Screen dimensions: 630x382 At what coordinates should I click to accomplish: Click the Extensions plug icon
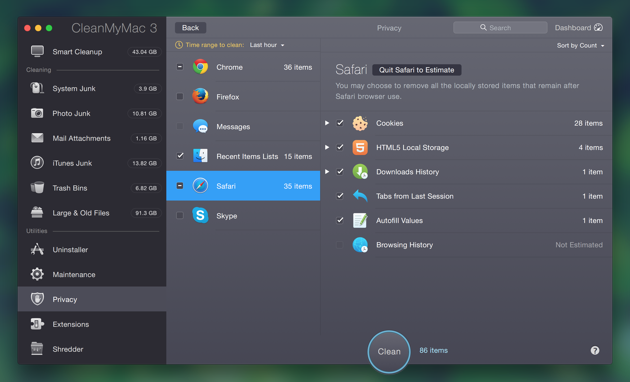37,324
